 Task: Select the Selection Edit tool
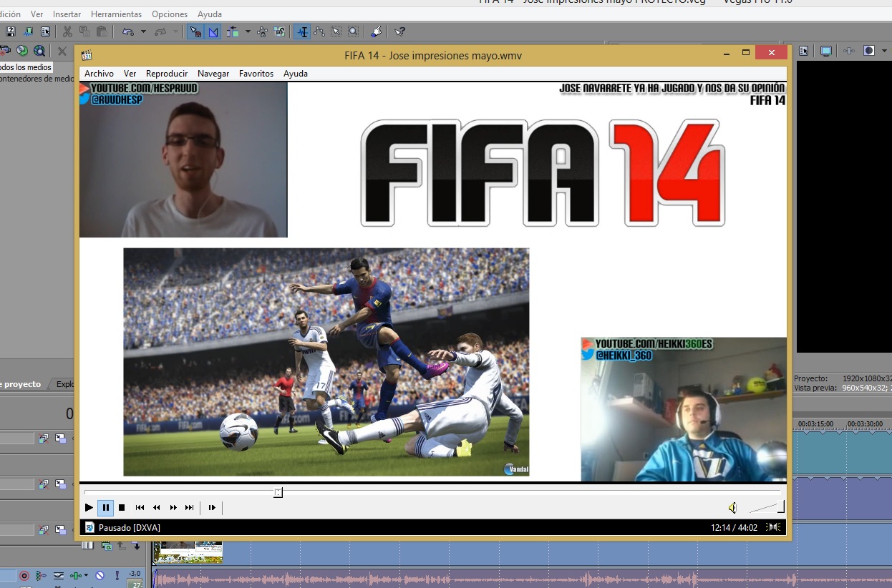pos(336,31)
